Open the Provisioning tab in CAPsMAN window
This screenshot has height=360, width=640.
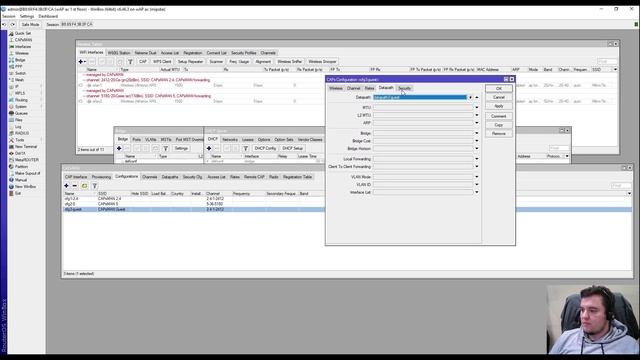coord(101,177)
